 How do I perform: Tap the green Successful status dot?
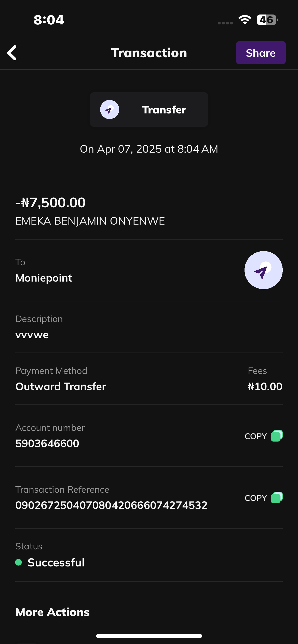click(19, 562)
